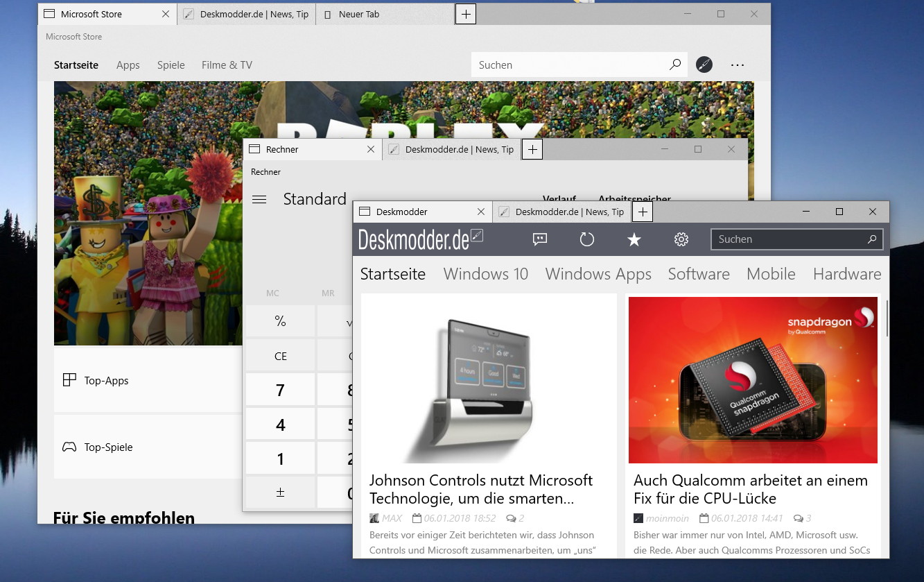Viewport: 924px width, 582px height.
Task: Select Startseite in Deskmodder navigation
Action: tap(393, 274)
